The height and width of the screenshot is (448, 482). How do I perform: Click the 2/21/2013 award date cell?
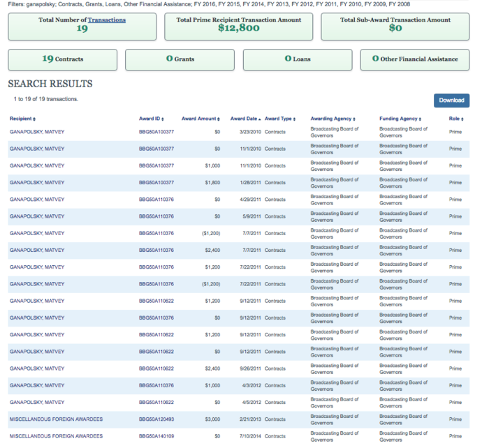[x=250, y=419]
